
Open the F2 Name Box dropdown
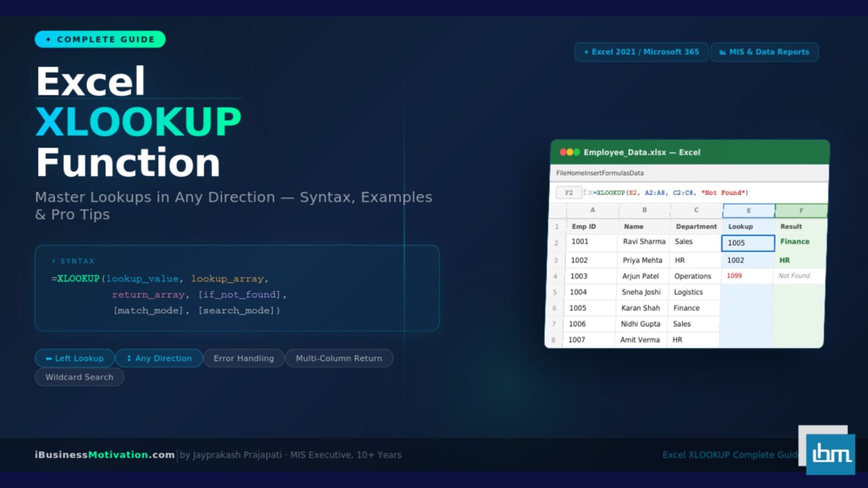[569, 193]
